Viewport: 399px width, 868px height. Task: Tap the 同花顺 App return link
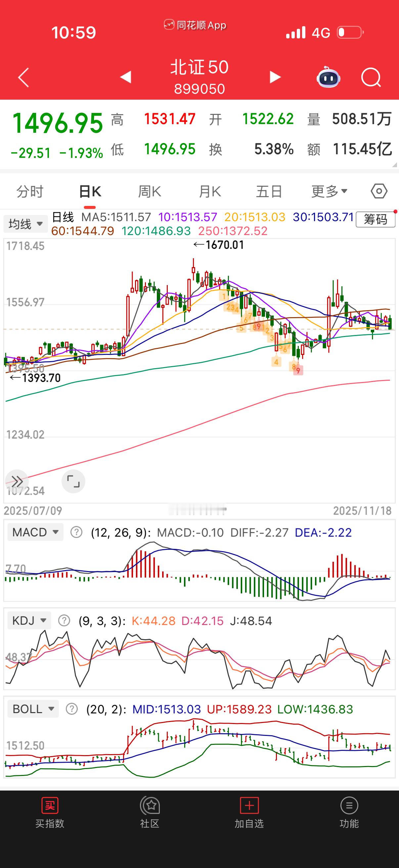[x=195, y=25]
